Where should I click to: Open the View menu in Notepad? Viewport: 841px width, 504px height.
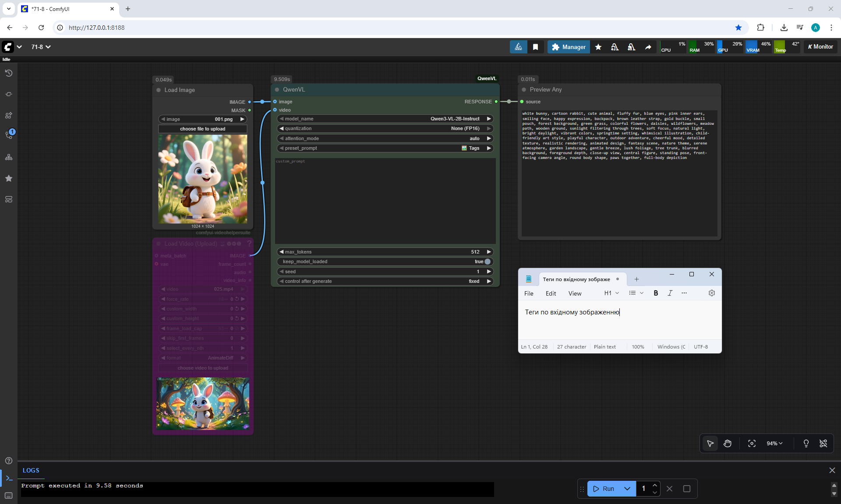click(x=575, y=293)
